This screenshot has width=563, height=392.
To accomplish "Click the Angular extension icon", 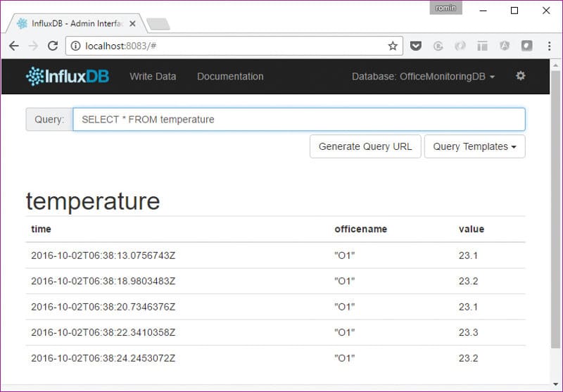I will 505,46.
